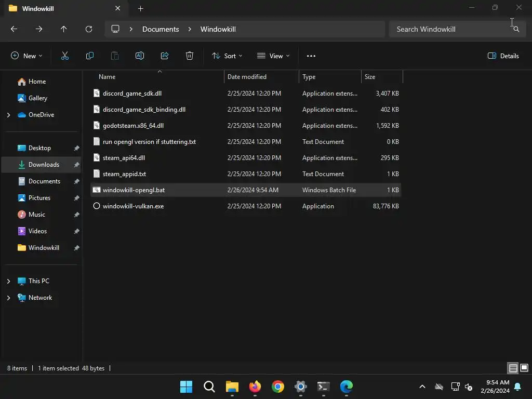
Task: Go forward with the right arrow
Action: [x=39, y=29]
